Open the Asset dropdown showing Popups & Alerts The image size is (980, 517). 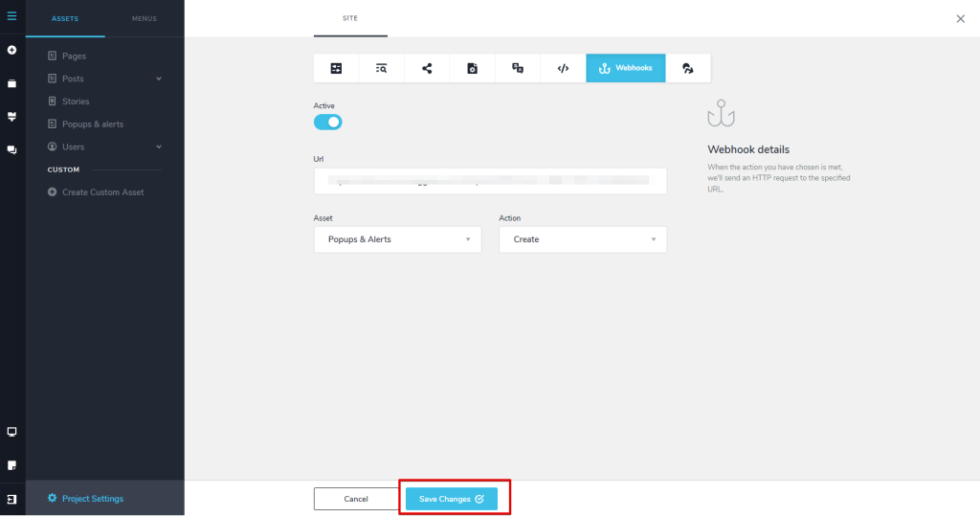tap(397, 239)
